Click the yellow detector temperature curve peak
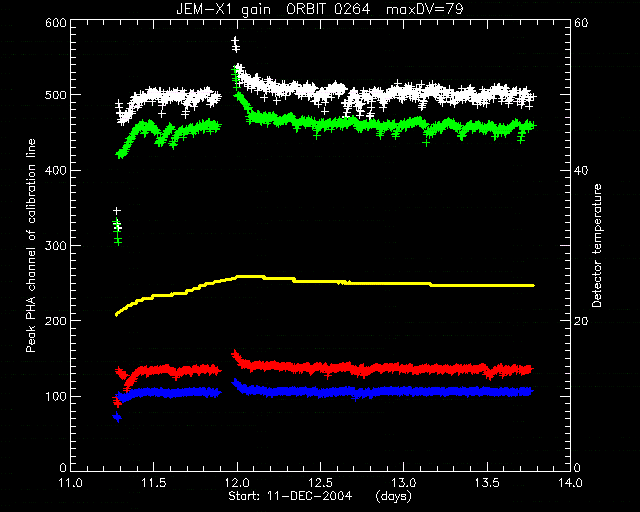 [x=249, y=276]
